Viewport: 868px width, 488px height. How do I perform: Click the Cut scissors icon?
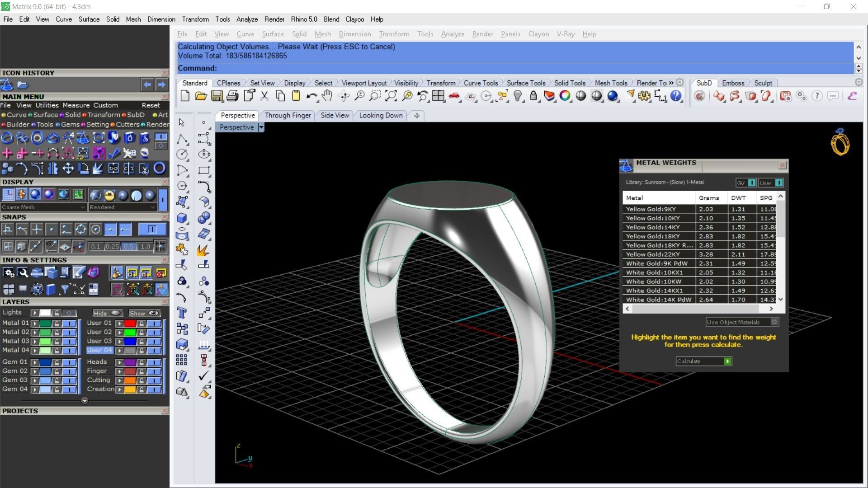coord(264,96)
